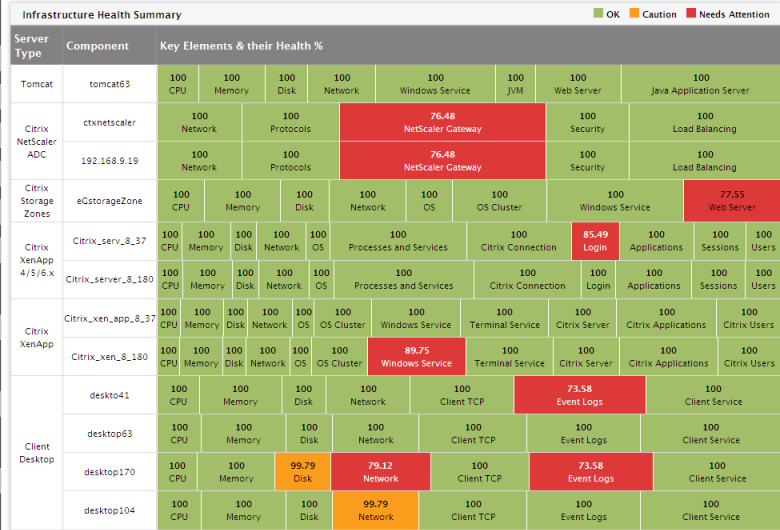This screenshot has width=780, height=530.
Task: Click 192.168.9.19's Security tile
Action: pos(587,161)
